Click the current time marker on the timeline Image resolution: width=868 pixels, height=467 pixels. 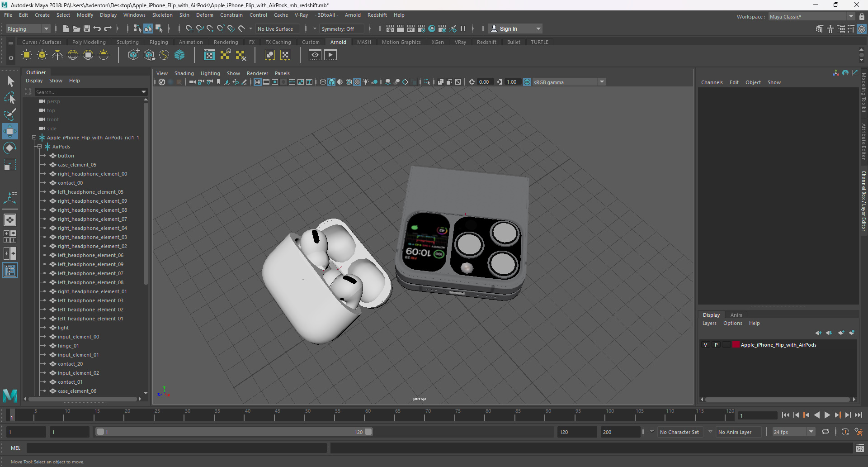coord(12,415)
